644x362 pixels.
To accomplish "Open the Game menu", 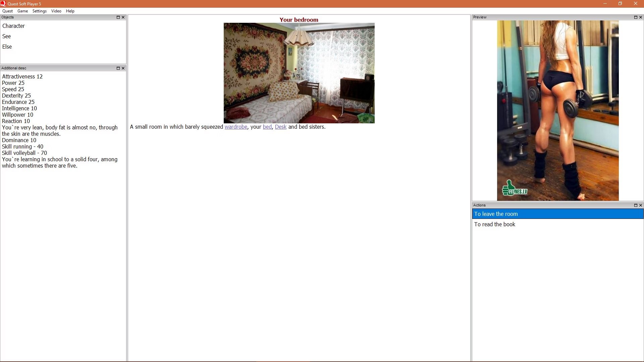I will click(22, 11).
